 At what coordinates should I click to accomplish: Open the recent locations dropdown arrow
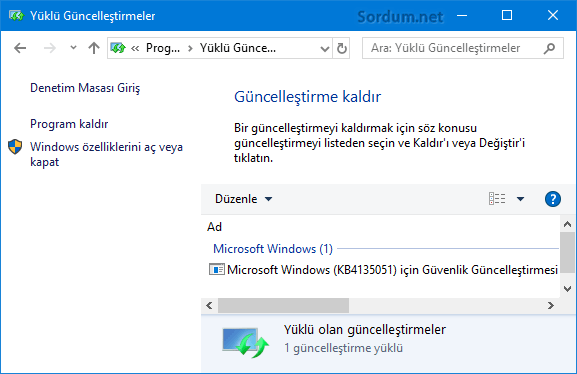tap(73, 47)
